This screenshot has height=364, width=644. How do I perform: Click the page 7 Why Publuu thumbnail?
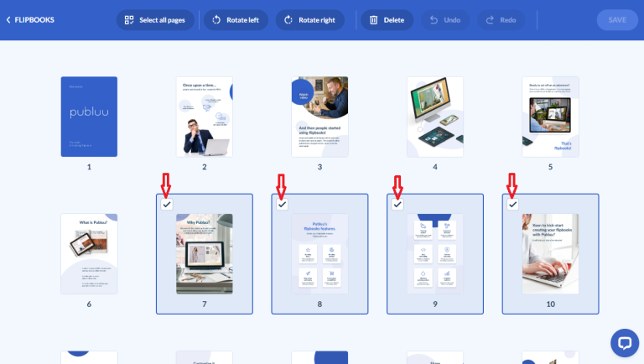[205, 253]
